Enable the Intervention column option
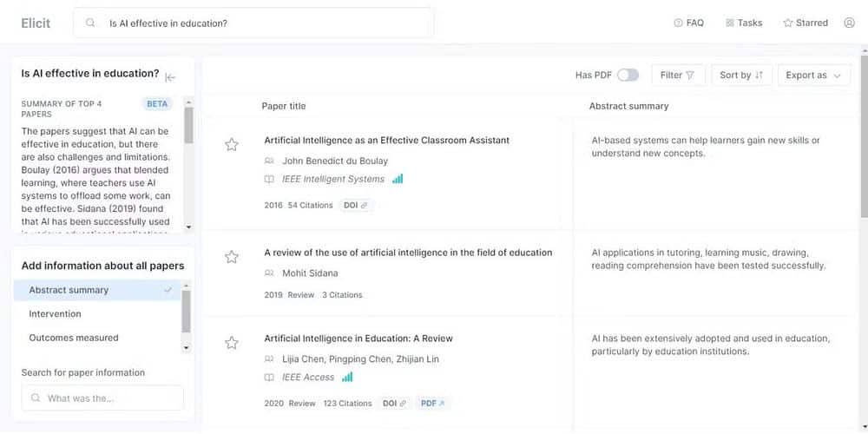The height and width of the screenshot is (434, 868). tap(56, 314)
